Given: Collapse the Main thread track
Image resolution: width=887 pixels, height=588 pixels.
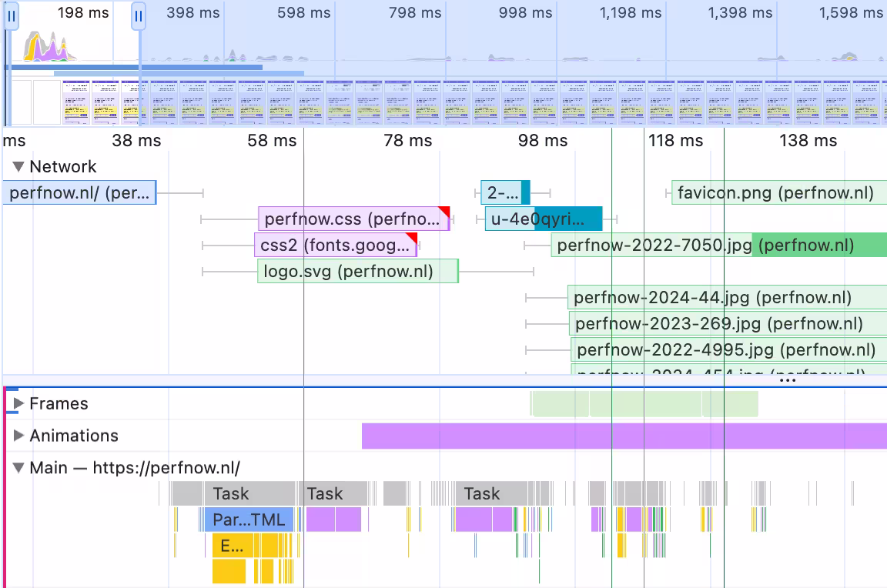Looking at the screenshot, I should pos(18,467).
